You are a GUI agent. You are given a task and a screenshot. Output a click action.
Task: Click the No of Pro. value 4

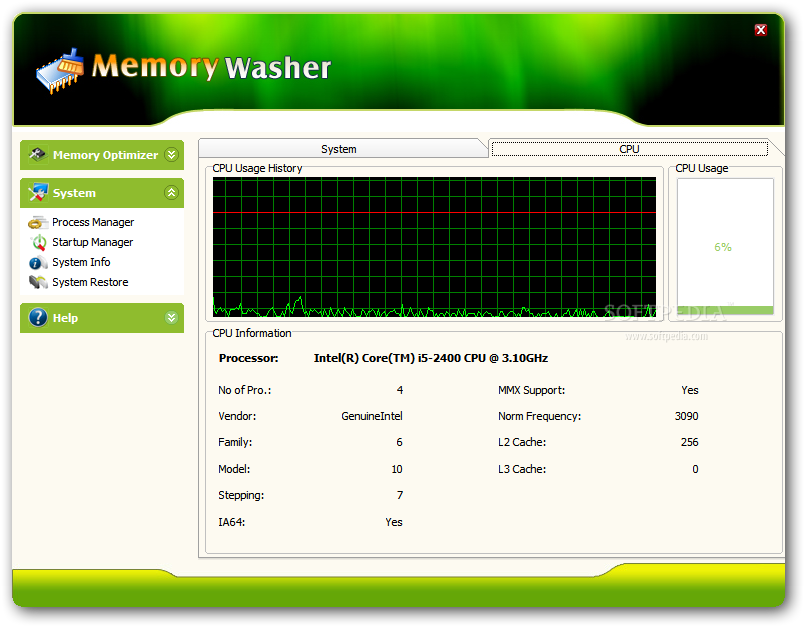coord(400,390)
